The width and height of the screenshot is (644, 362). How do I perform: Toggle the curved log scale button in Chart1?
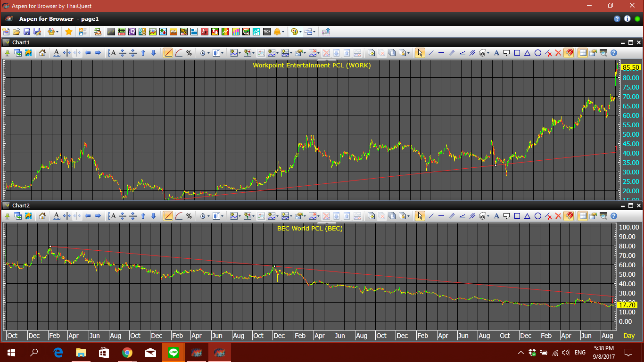pos(179,53)
